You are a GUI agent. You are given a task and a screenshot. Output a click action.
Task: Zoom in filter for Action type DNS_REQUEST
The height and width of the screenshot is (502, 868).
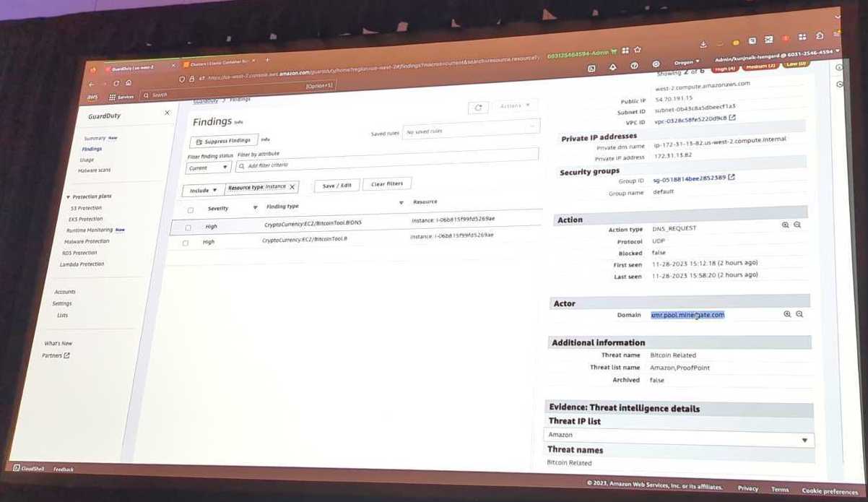tap(785, 225)
